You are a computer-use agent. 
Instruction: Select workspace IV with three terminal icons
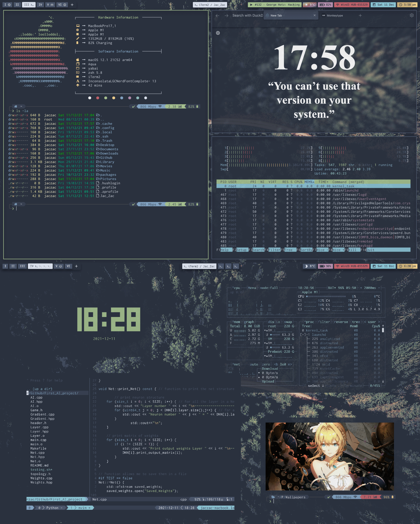coord(40,266)
